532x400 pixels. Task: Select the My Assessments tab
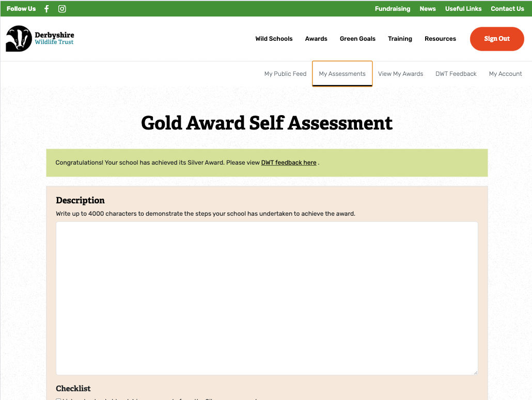click(342, 74)
